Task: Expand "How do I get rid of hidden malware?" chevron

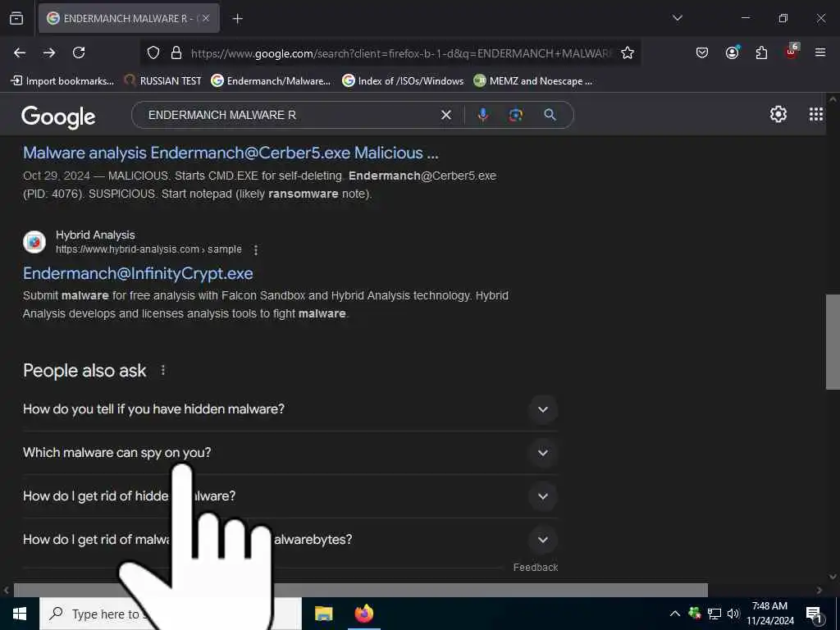Action: tap(543, 496)
